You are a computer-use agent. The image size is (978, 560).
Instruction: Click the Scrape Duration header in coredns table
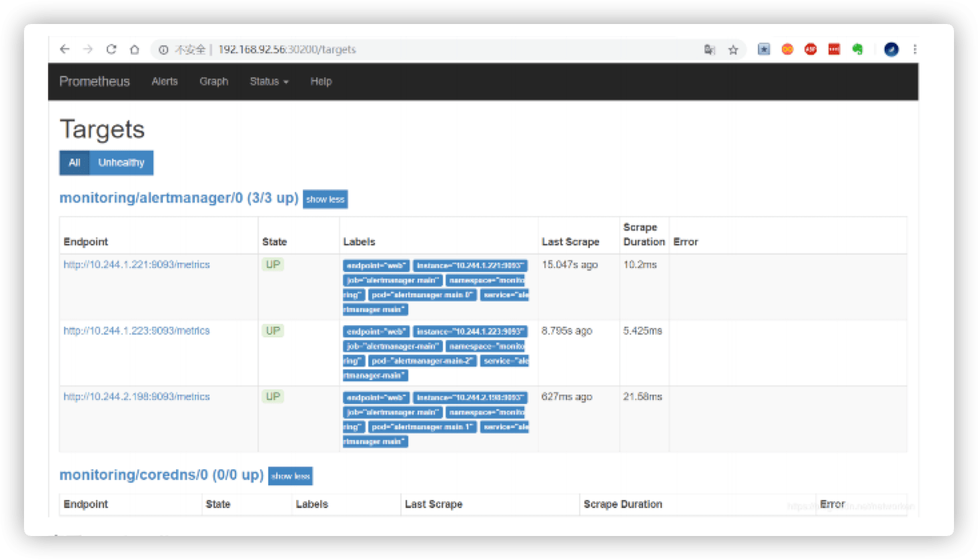623,504
